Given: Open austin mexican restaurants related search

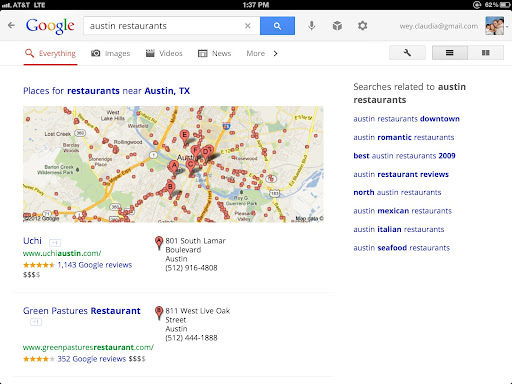Looking at the screenshot, I should (x=402, y=211).
